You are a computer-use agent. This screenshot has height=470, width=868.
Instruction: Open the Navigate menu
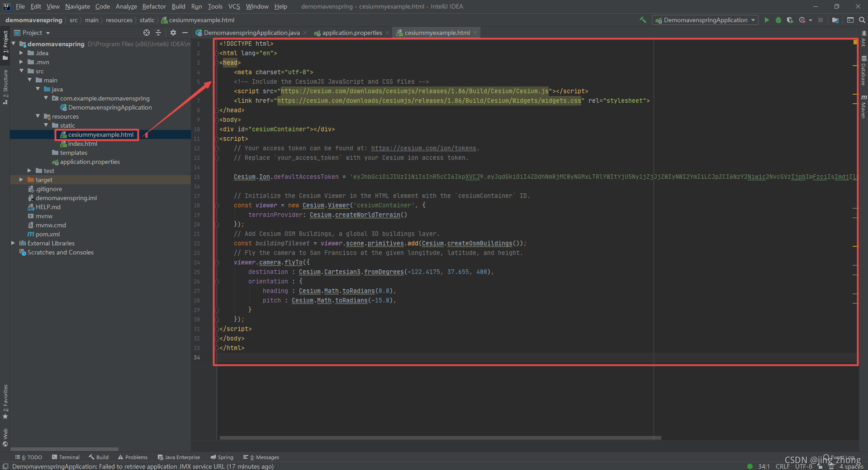pos(77,6)
